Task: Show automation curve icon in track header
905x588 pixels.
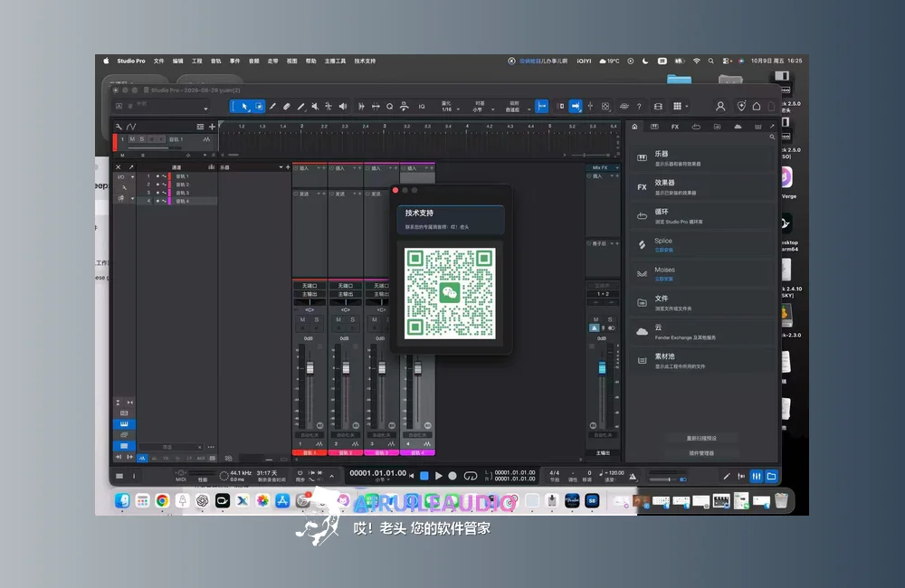Action: pyautogui.click(x=131, y=127)
